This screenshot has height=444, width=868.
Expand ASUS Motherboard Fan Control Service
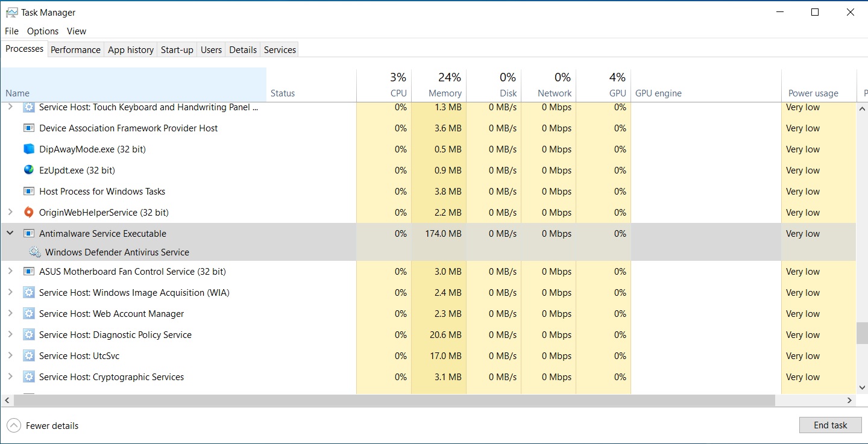coord(10,272)
